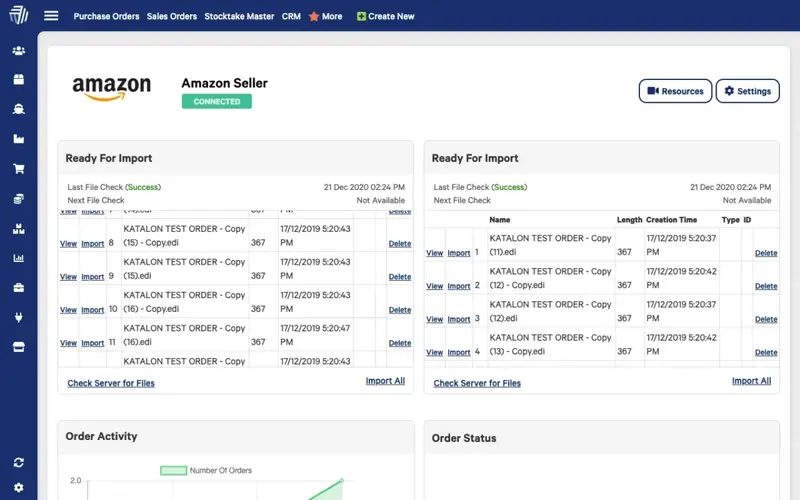Screen dimensions: 800x500
Task: Open the bar chart reports icon
Action: (x=18, y=258)
